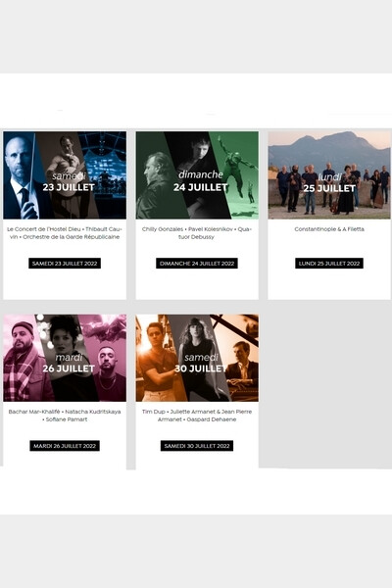Open Chilly Gonzales Pavel Kolesnikov lineup text
The height and width of the screenshot is (588, 392).
pos(197,233)
